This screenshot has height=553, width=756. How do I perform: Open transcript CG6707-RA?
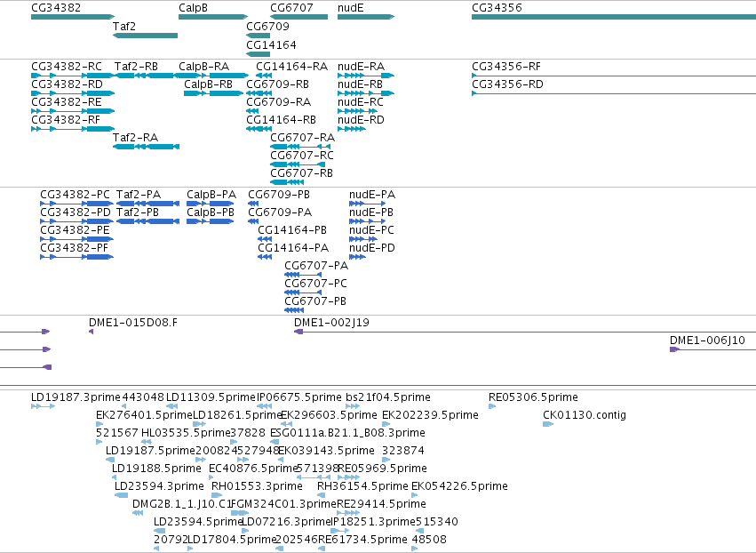point(302,138)
